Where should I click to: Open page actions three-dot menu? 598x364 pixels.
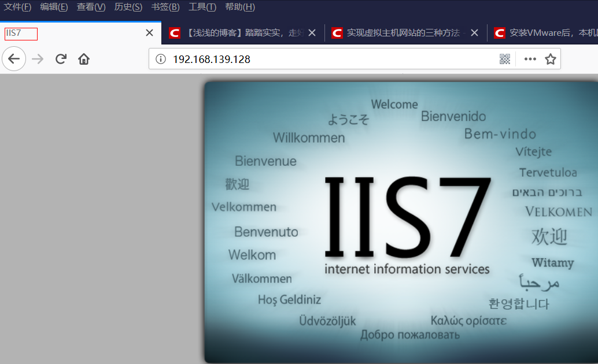(x=530, y=59)
